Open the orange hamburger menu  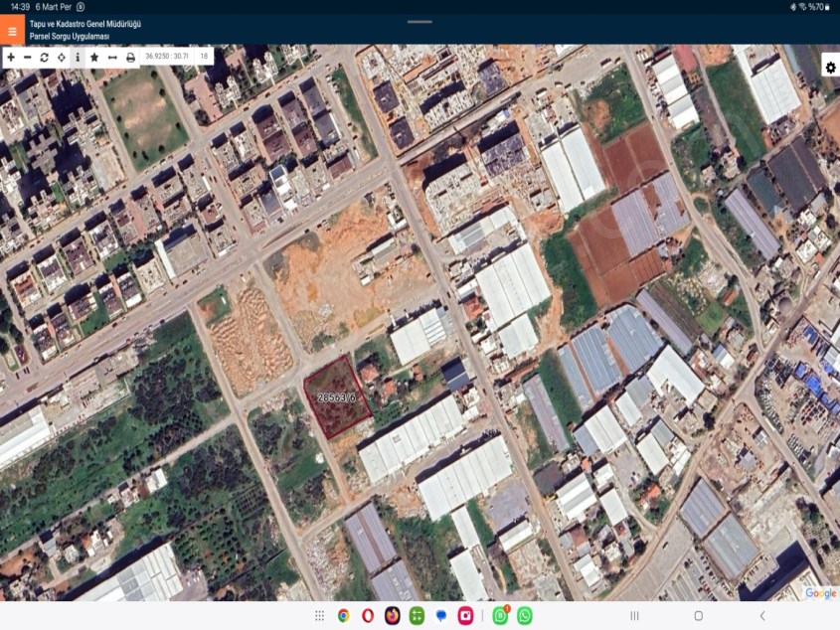pyautogui.click(x=12, y=30)
